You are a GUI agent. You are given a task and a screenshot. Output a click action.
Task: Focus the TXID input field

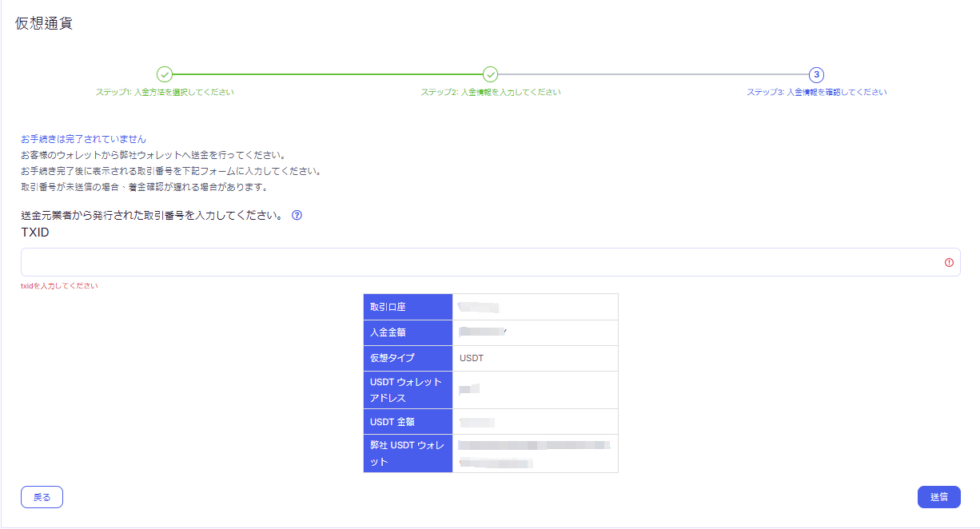pyautogui.click(x=480, y=262)
